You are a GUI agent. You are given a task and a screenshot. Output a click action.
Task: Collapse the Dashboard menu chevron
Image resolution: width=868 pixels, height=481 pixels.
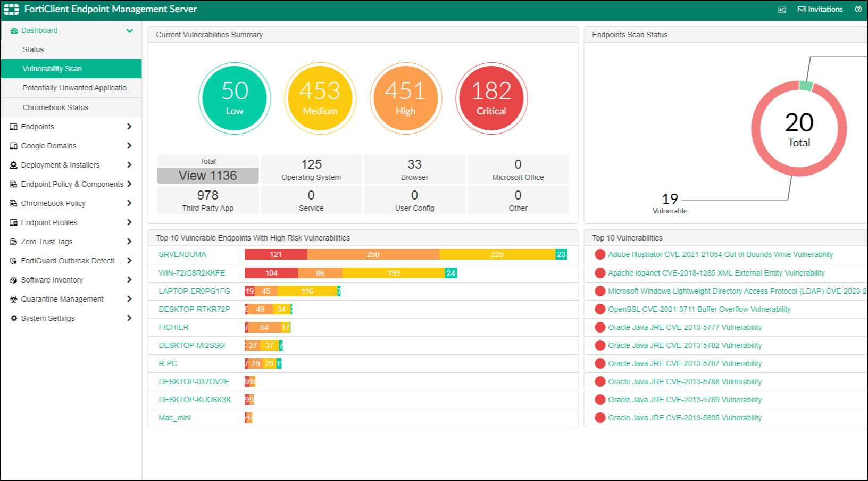[129, 31]
